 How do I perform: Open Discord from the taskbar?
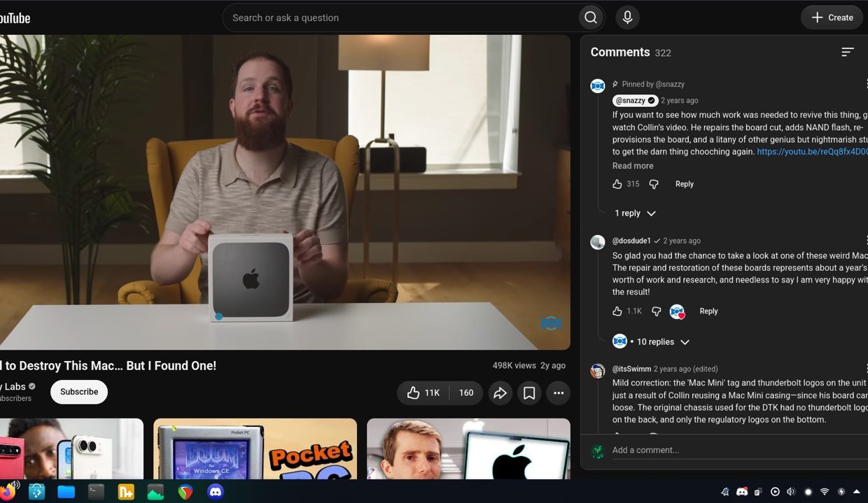tap(215, 492)
